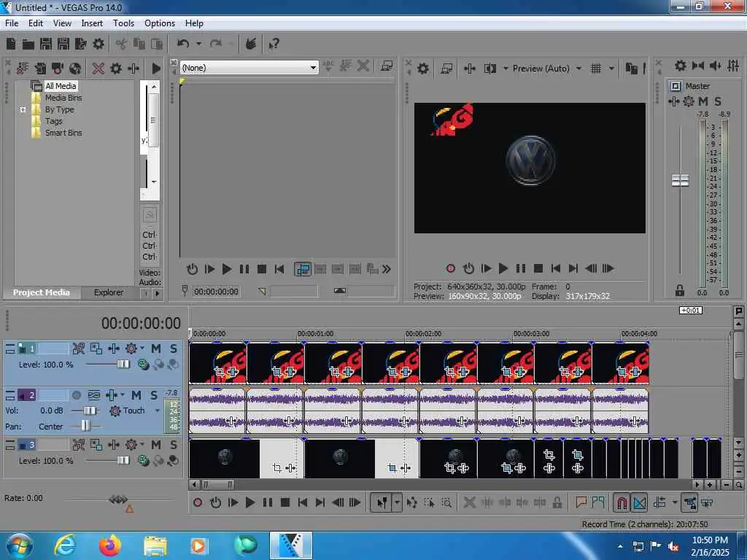The image size is (747, 560).
Task: Mute the Master bus
Action: pos(703,101)
